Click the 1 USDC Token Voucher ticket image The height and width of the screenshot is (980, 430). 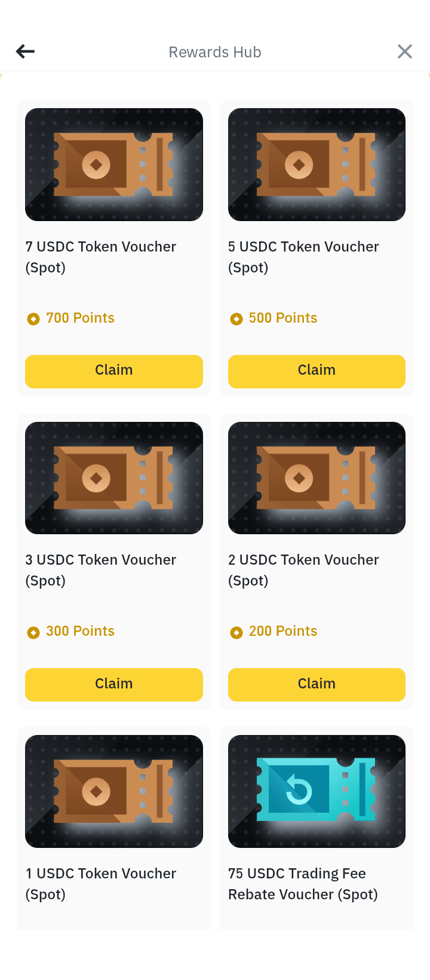(x=114, y=791)
